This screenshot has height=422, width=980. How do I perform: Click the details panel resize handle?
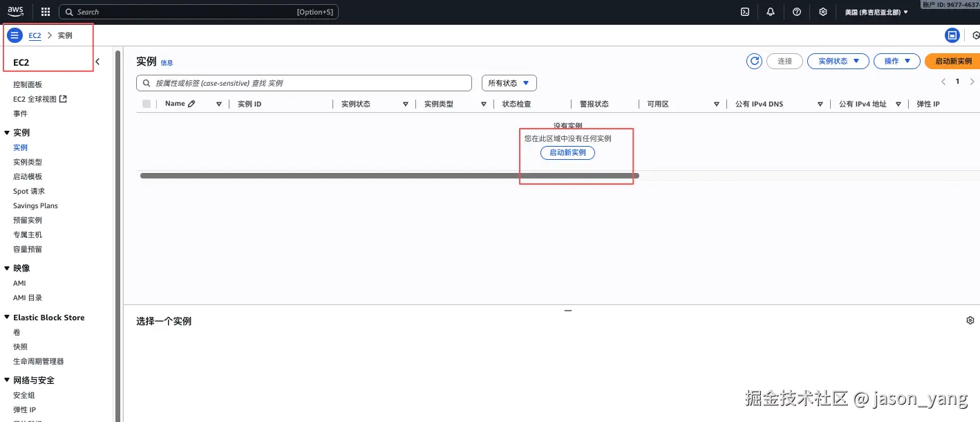568,311
